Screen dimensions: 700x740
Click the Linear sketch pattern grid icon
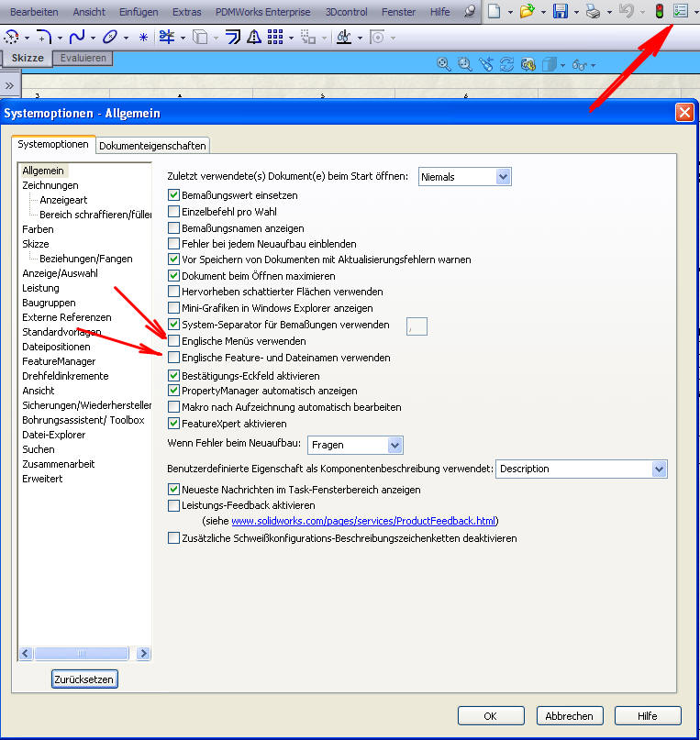pyautogui.click(x=275, y=37)
